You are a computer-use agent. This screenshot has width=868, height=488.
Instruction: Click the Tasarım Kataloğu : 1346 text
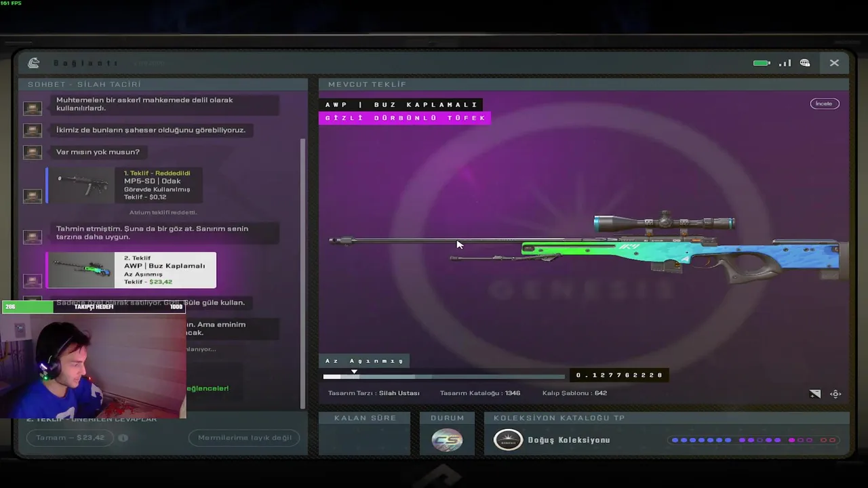coord(480,393)
